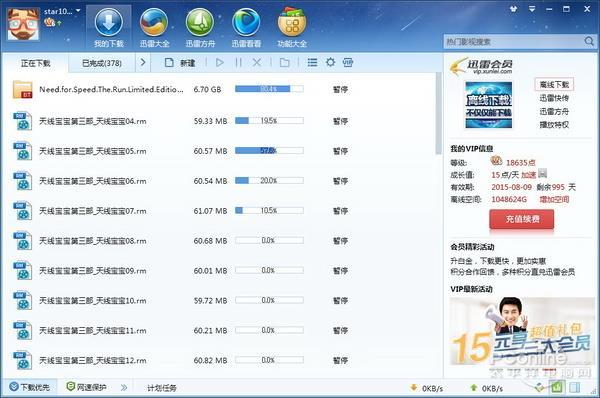Viewport: 600px width, 398px height.
Task: Open 迅雷看看 section
Action: pyautogui.click(x=246, y=28)
